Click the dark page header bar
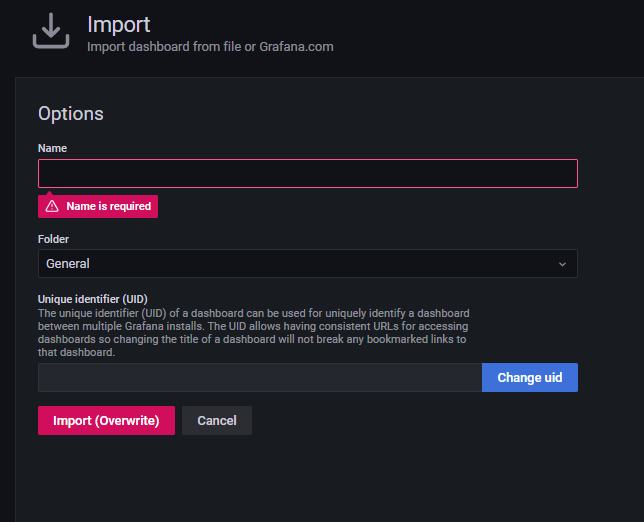The image size is (644, 522). tap(480, 35)
